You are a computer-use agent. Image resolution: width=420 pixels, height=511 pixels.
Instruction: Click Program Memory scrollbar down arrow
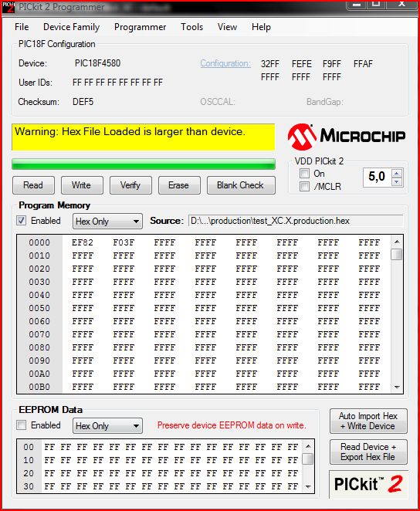pos(397,387)
